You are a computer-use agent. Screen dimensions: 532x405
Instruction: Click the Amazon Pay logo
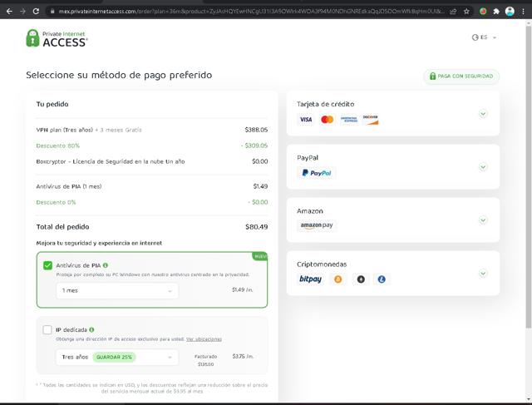[x=317, y=225]
